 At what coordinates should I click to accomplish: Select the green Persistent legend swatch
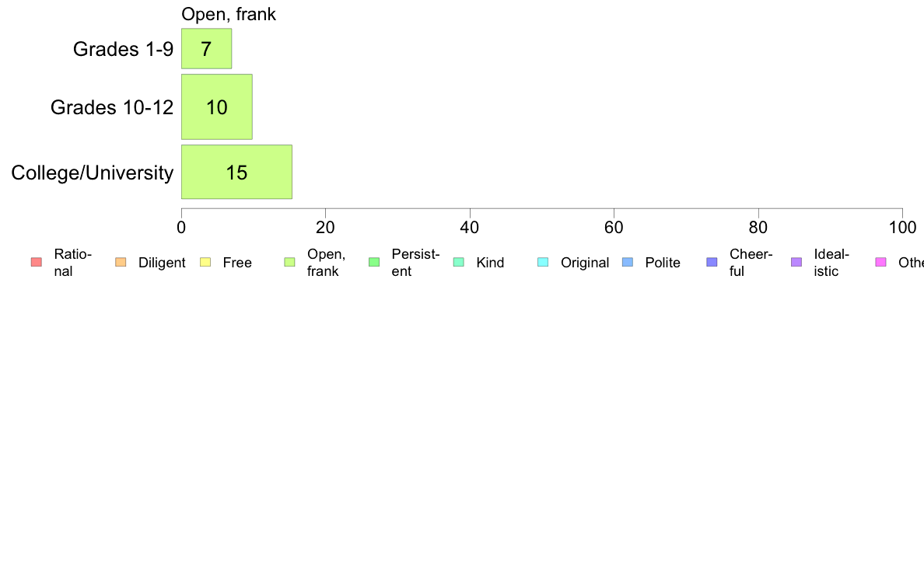click(374, 262)
